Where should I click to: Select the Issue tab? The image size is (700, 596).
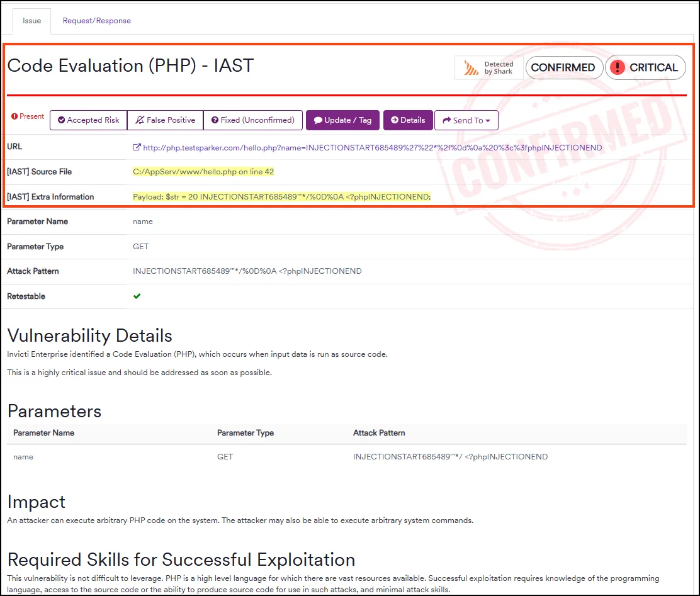point(31,20)
